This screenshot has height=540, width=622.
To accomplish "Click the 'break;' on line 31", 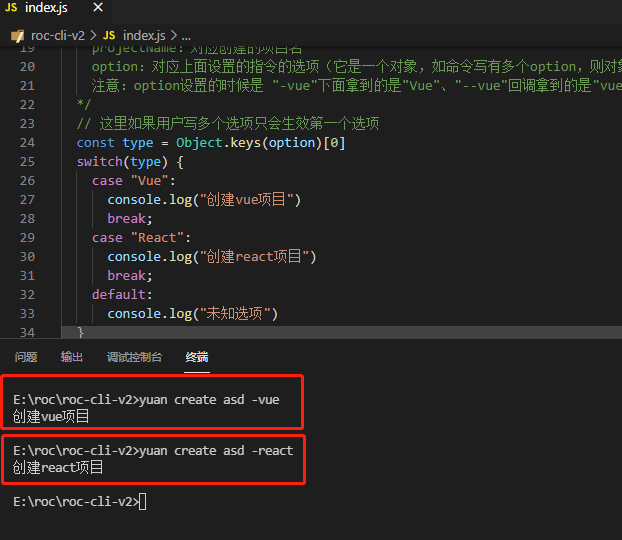I will click(x=130, y=276).
